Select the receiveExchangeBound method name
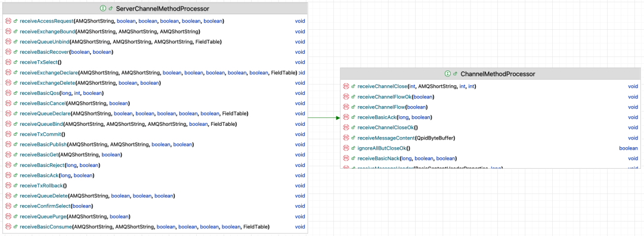The height and width of the screenshot is (236, 644). pyautogui.click(x=47, y=31)
